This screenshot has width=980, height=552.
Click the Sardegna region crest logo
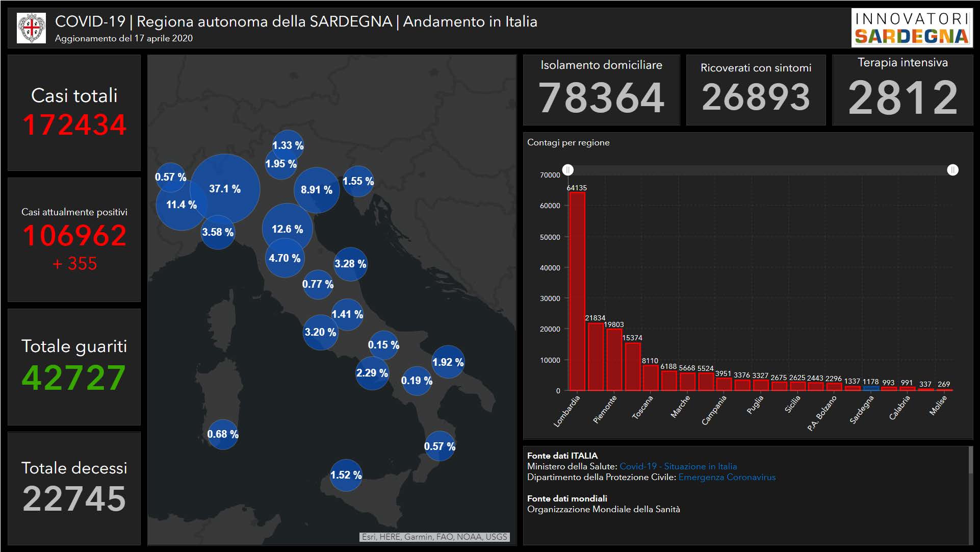pyautogui.click(x=31, y=29)
